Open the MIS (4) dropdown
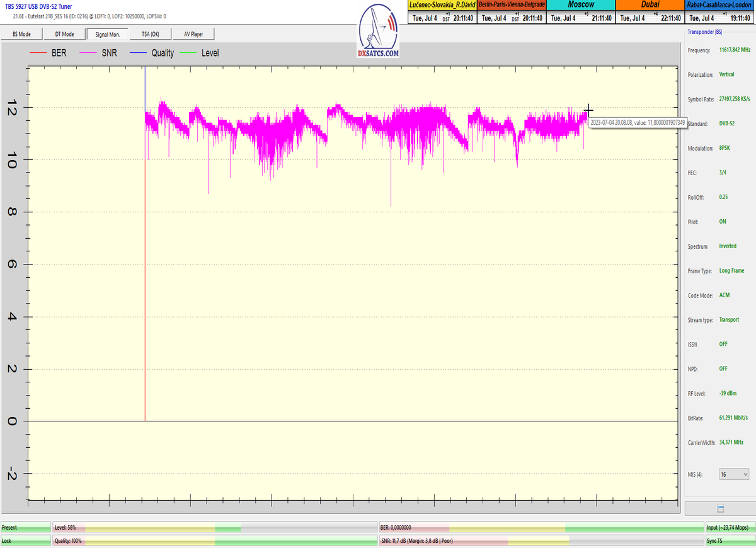Image resolution: width=756 pixels, height=548 pixels. pos(735,474)
